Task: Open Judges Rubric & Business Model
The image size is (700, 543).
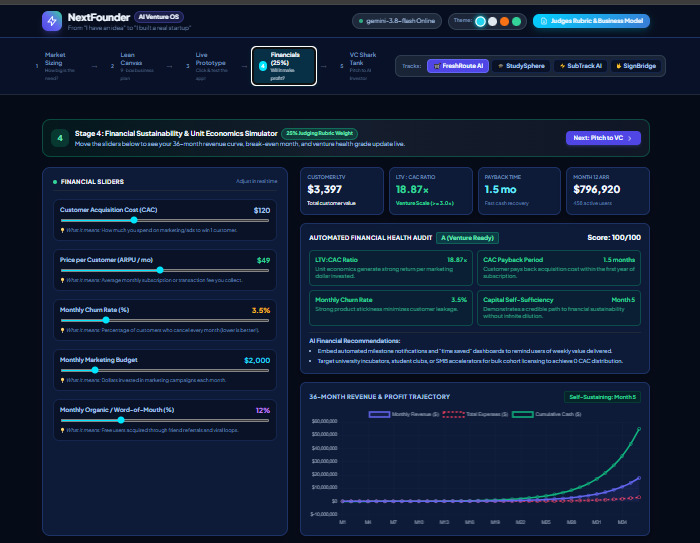Action: [x=591, y=21]
